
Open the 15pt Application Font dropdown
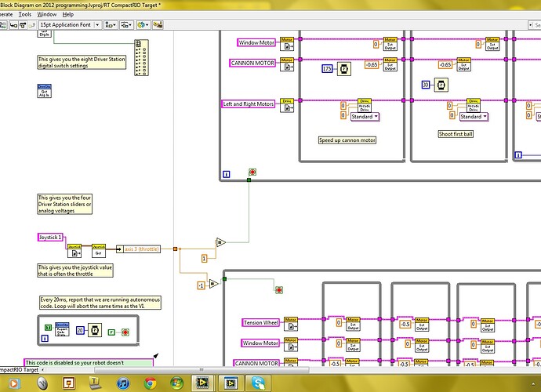70,25
